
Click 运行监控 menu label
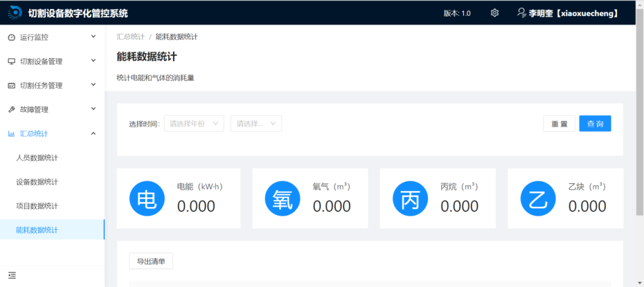tap(34, 38)
